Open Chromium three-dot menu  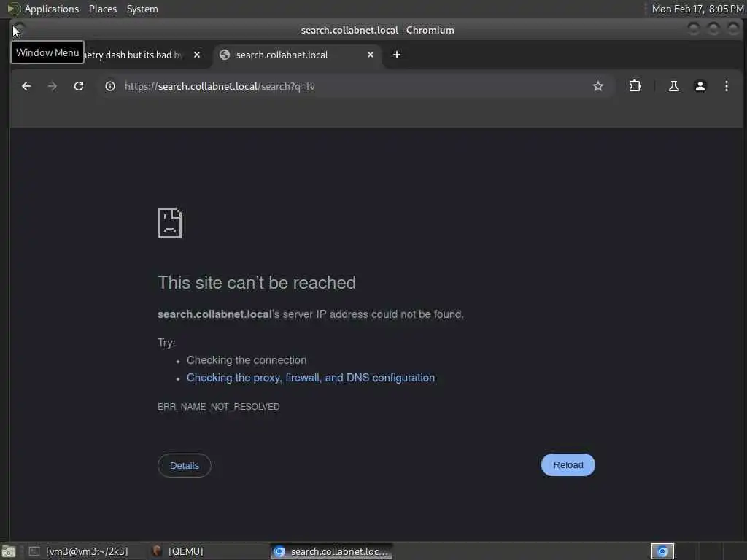(x=726, y=86)
